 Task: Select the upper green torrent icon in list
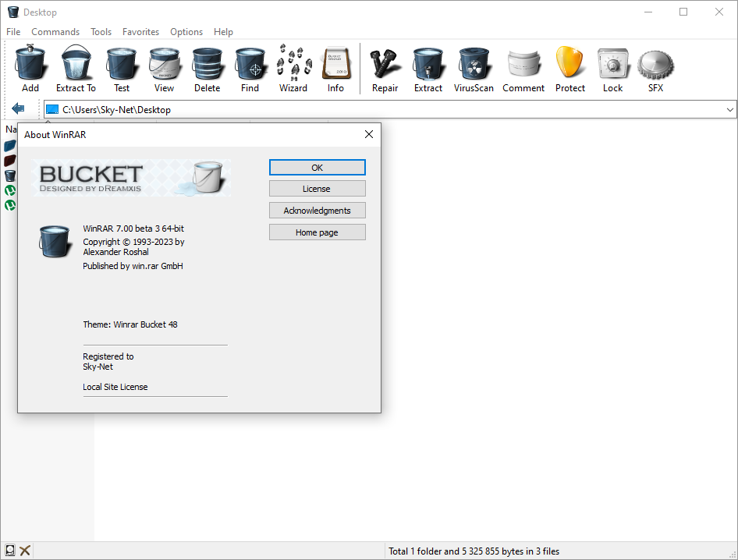click(x=10, y=190)
